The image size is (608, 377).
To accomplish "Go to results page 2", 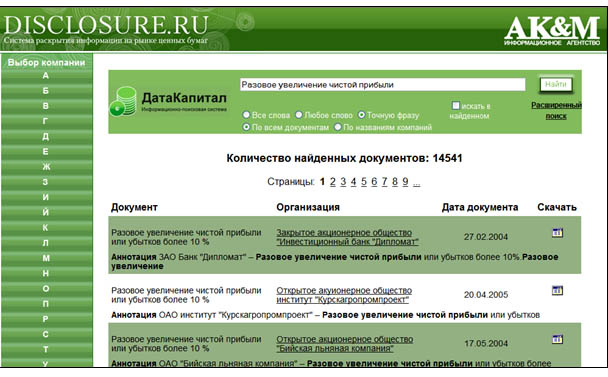I will (x=333, y=182).
